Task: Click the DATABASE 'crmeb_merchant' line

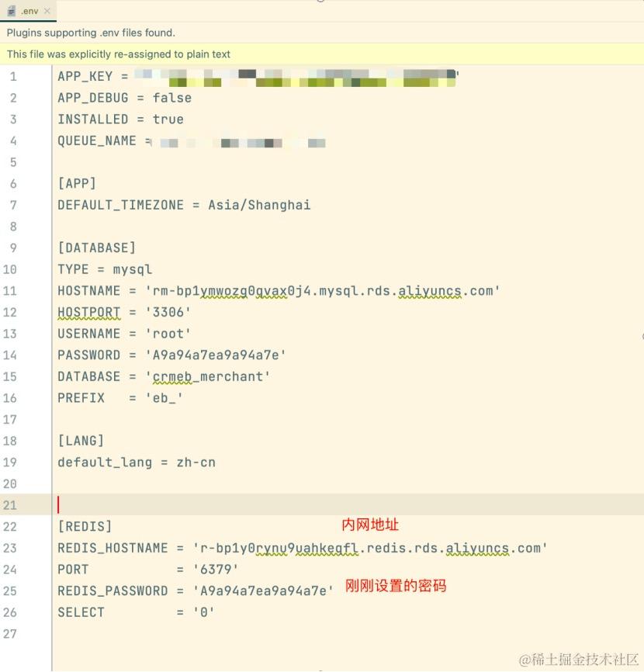Action: (x=164, y=376)
